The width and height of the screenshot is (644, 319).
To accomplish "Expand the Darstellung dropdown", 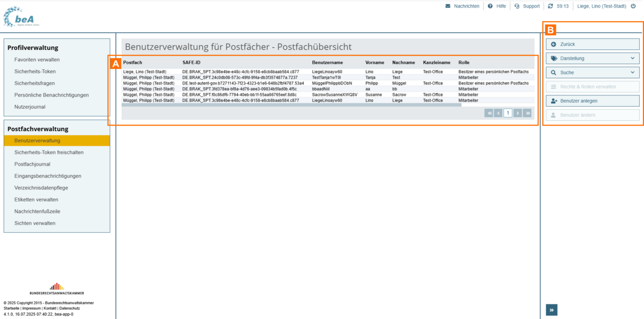I will (x=633, y=58).
